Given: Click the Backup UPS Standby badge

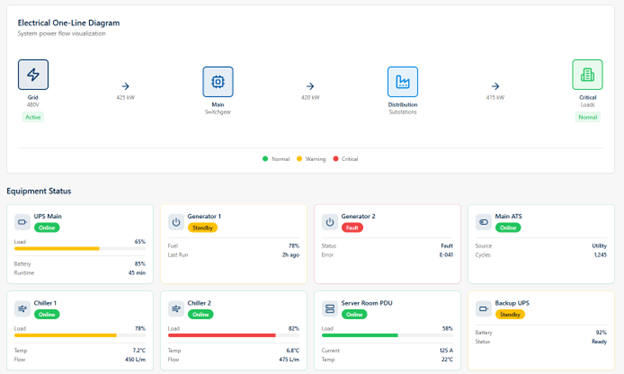Looking at the screenshot, I should [x=510, y=314].
